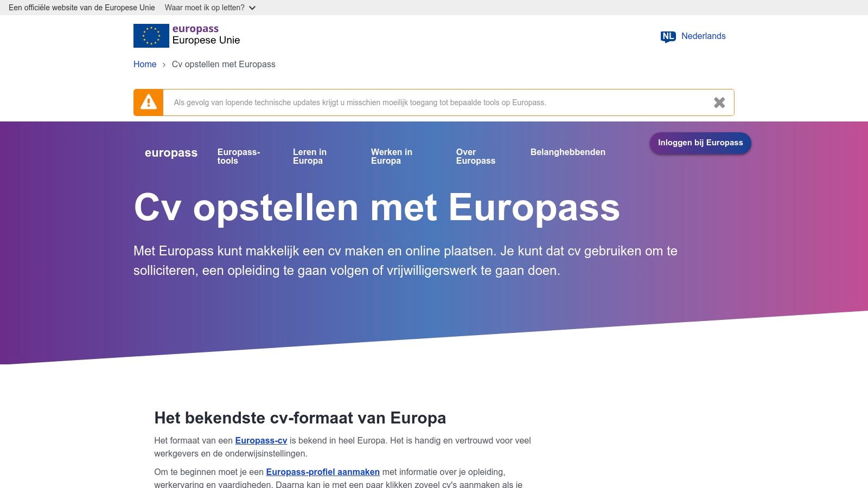Click the europass wordmark in the navigation bar
868x488 pixels.
tap(171, 153)
